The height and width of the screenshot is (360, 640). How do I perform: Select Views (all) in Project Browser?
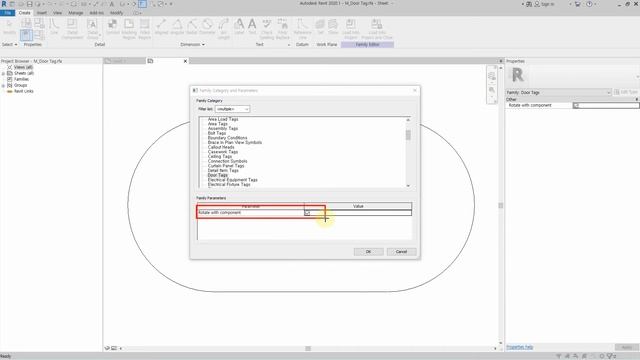(23, 67)
